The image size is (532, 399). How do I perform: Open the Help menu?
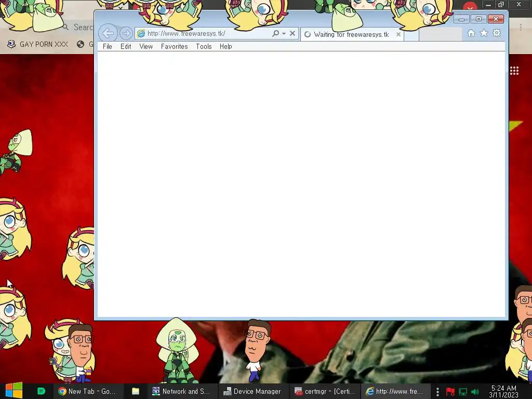pos(225,46)
